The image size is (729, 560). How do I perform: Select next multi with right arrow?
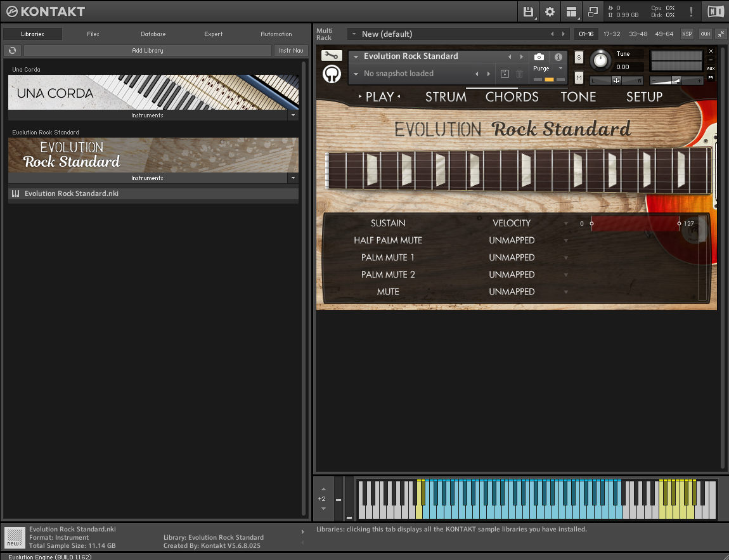[564, 34]
